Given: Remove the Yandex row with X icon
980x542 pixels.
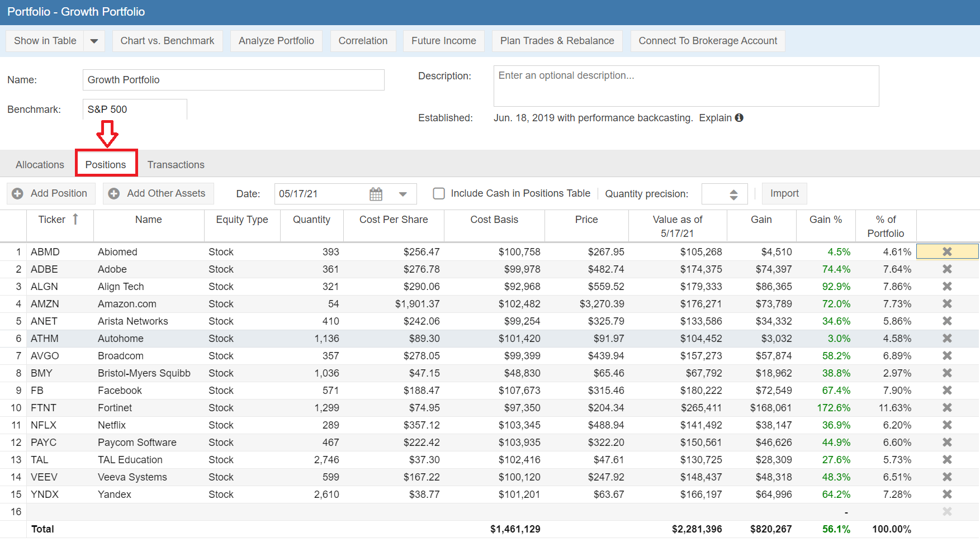Looking at the screenshot, I should (947, 494).
